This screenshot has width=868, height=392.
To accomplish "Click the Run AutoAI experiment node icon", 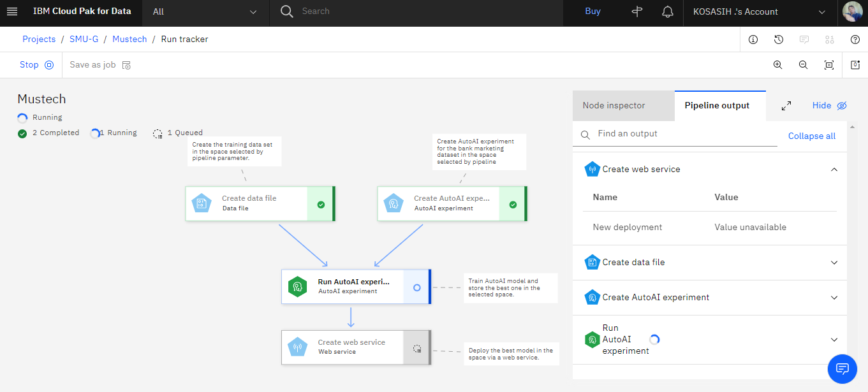I will coord(298,287).
